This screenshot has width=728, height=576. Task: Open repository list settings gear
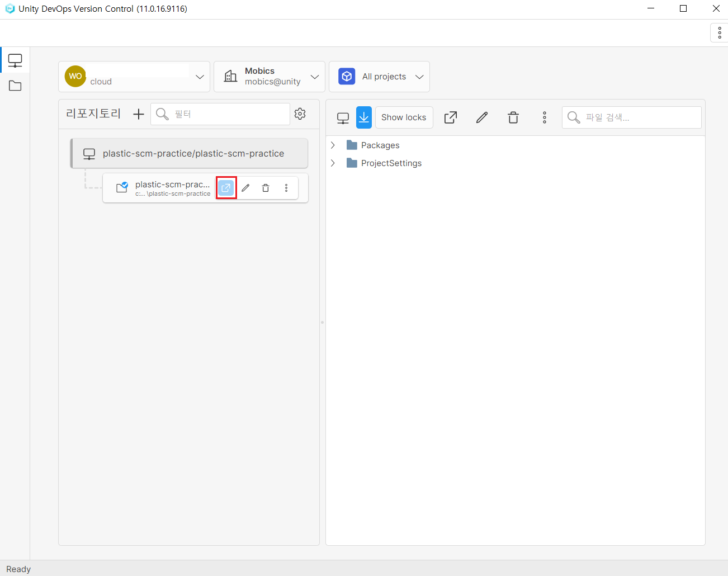pyautogui.click(x=300, y=114)
